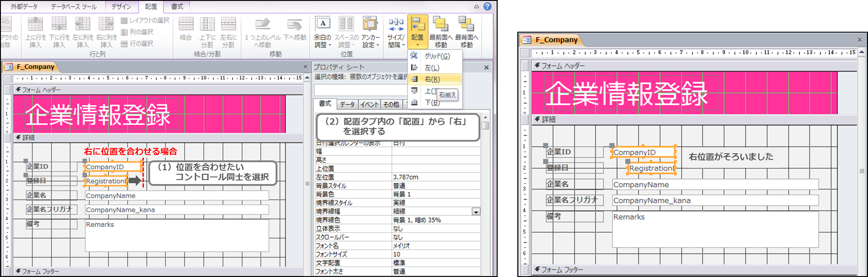Screen dimensions: 868x277
Task: Select the その他 property sheet tab
Action: [x=391, y=105]
